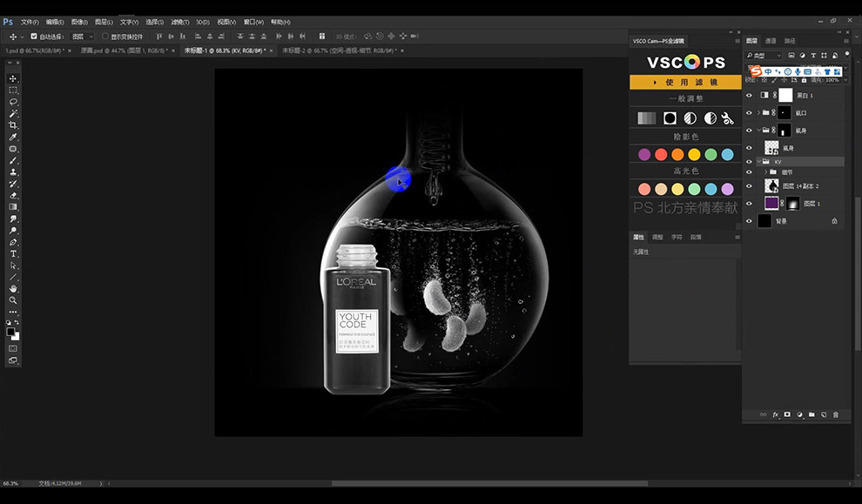Switch to the 原圖.psd document tab

125,50
